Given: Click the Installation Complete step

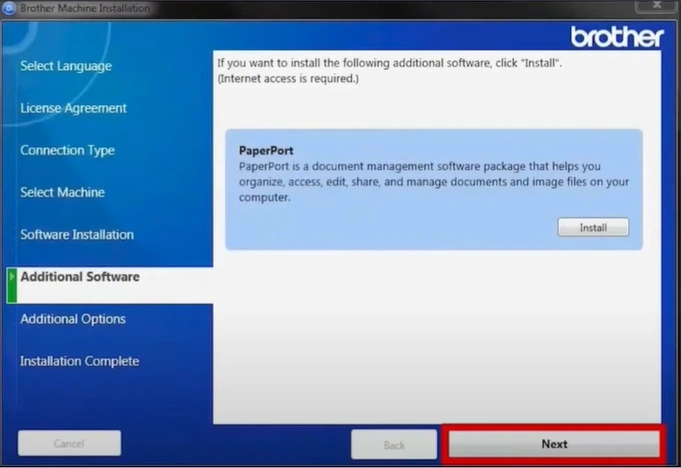Looking at the screenshot, I should click(x=79, y=361).
